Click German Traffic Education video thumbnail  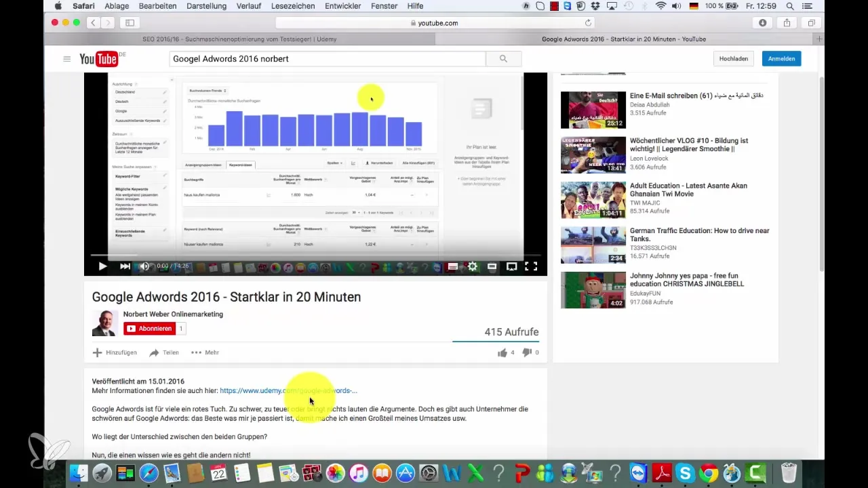coord(593,245)
